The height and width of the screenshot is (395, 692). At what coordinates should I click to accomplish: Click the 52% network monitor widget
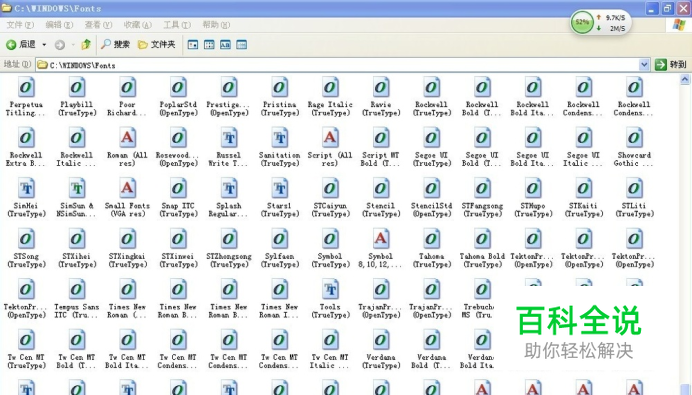point(600,23)
